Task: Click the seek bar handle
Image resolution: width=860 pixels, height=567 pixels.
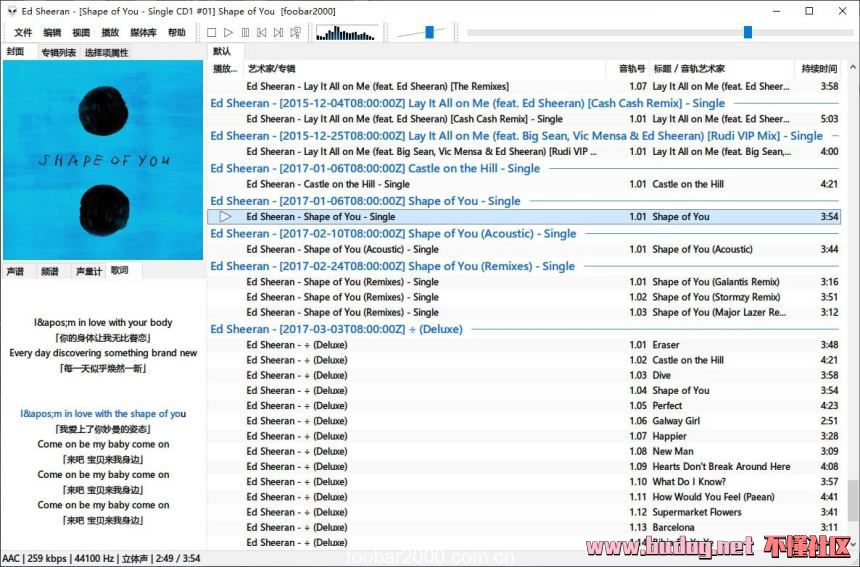Action: [x=748, y=32]
